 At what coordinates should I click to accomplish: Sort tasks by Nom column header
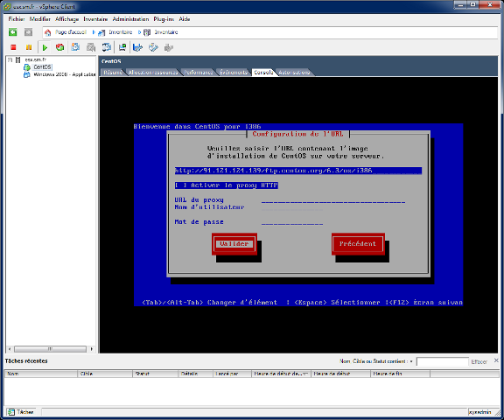tap(41, 374)
